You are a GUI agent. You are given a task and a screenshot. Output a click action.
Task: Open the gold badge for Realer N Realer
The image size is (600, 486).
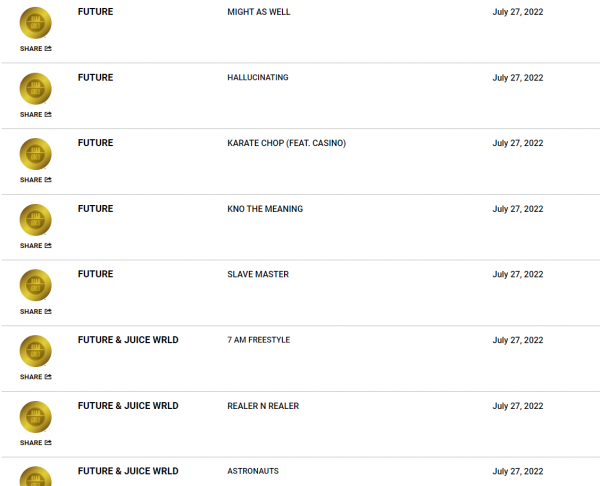coord(36,417)
